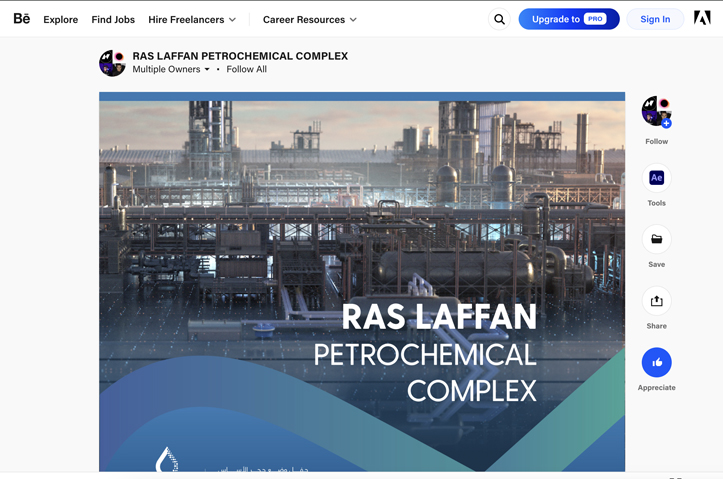
Task: Click the Follow label under the sidebar avatar
Action: point(657,142)
